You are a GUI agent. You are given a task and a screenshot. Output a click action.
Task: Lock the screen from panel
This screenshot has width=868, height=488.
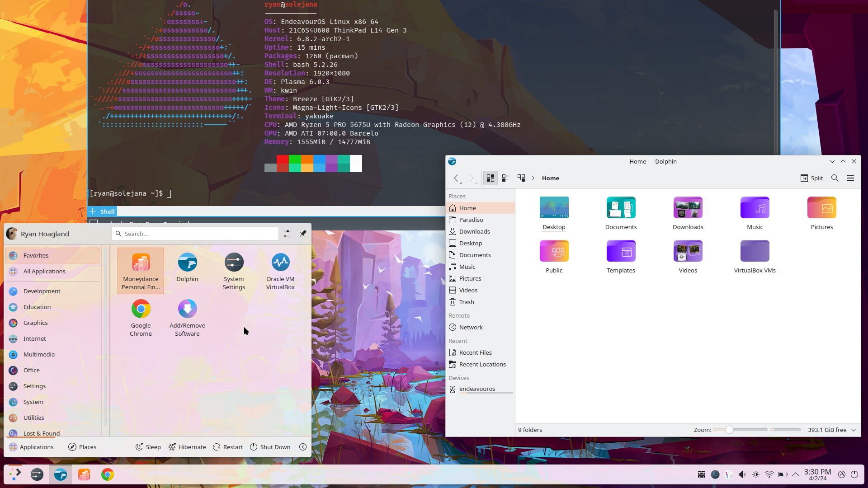(x=842, y=474)
